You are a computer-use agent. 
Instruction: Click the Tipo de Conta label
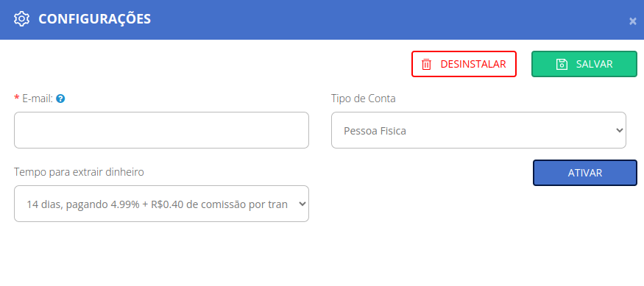[364, 99]
